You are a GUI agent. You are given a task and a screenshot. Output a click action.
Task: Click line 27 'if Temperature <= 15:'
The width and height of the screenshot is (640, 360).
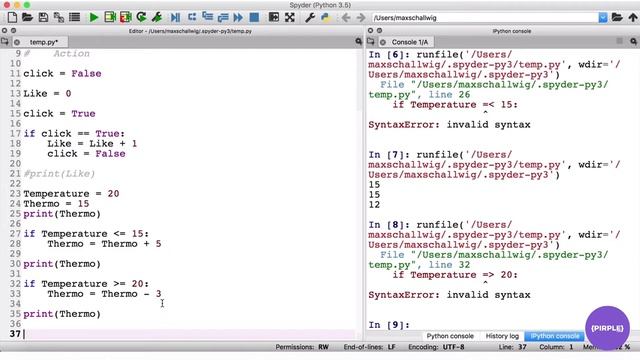tap(86, 234)
